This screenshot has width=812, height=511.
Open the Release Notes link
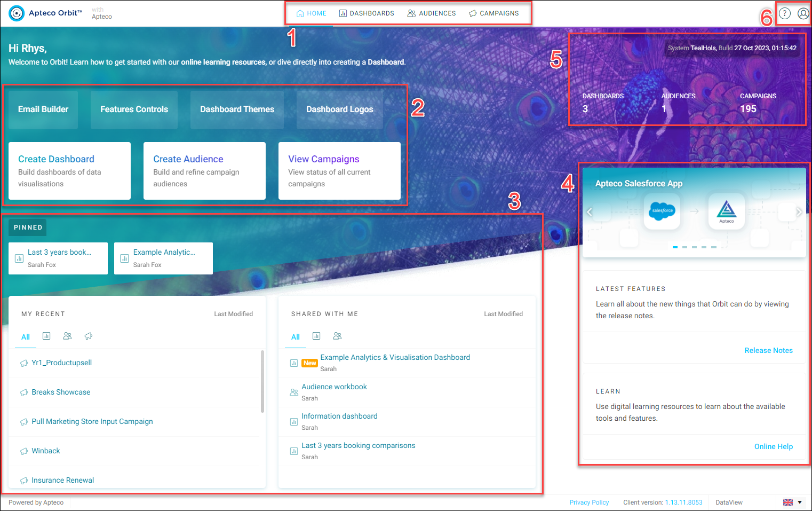tap(769, 350)
